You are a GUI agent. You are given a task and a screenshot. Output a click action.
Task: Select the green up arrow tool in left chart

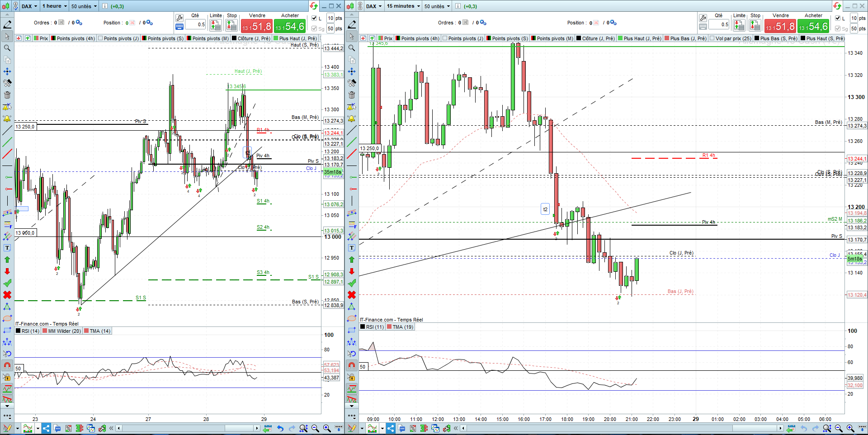click(7, 260)
